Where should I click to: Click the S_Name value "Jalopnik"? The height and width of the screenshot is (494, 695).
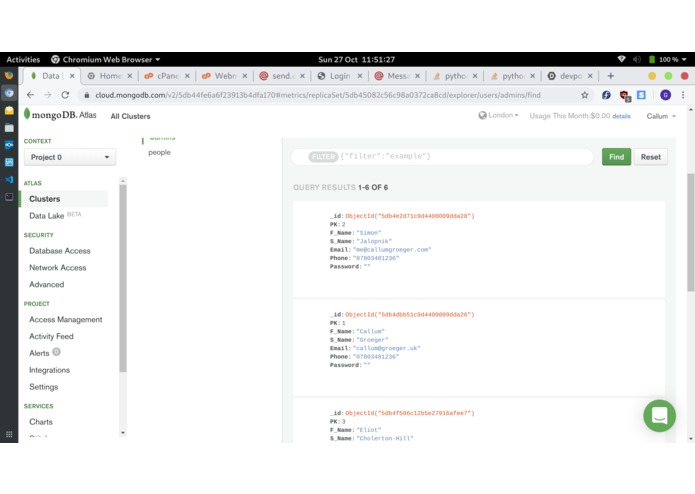pyautogui.click(x=374, y=241)
